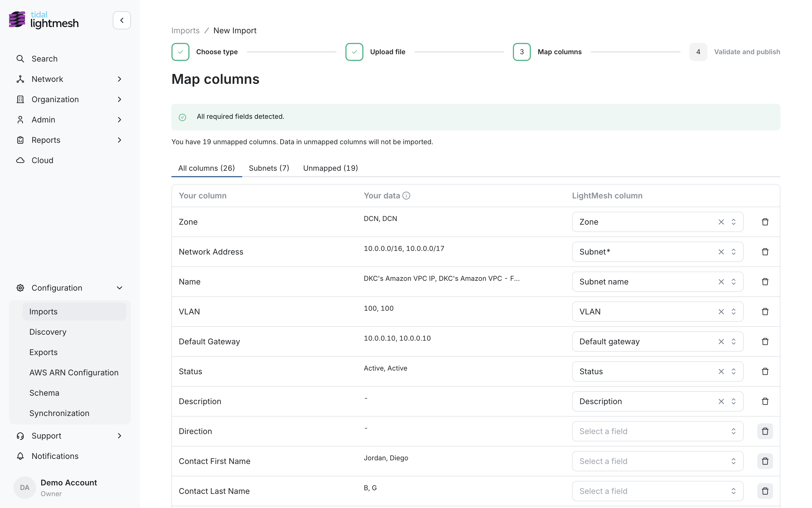Open Search in the sidebar
Viewport: 812px width, 508px height.
coord(69,59)
